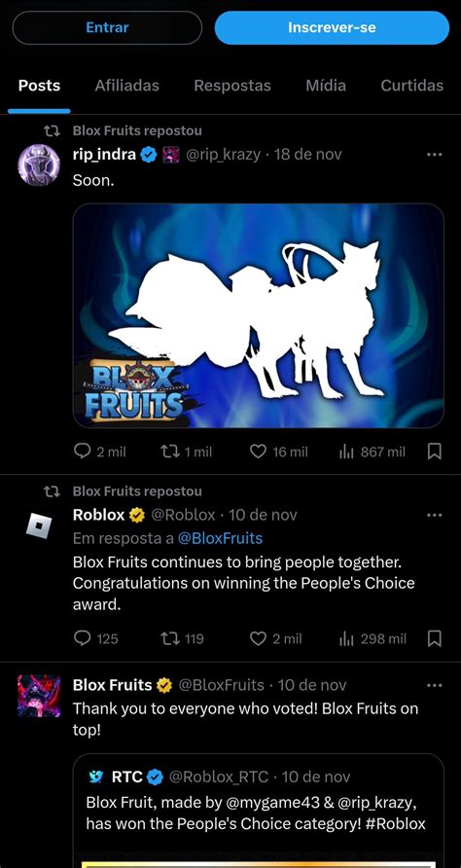Switch to the Mídia tab

click(x=326, y=86)
